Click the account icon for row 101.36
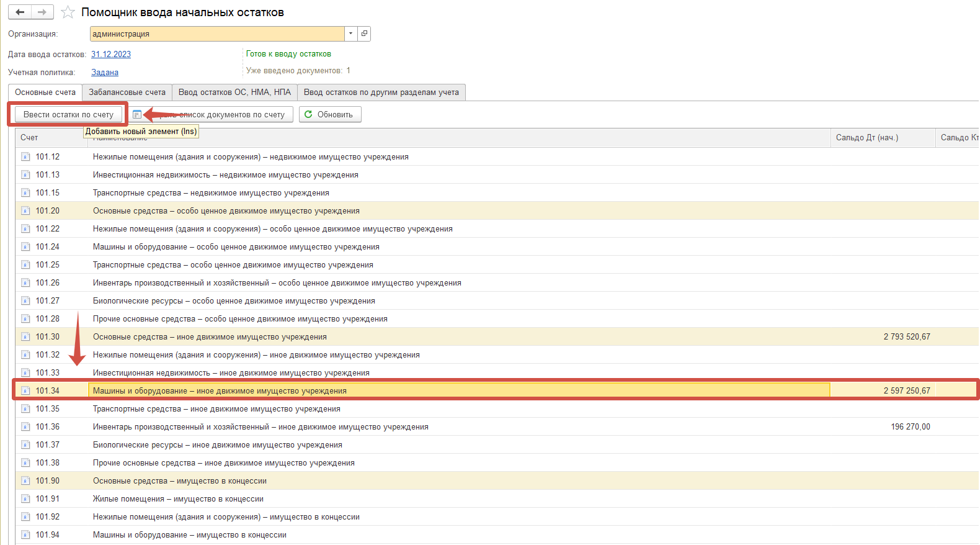 click(25, 427)
